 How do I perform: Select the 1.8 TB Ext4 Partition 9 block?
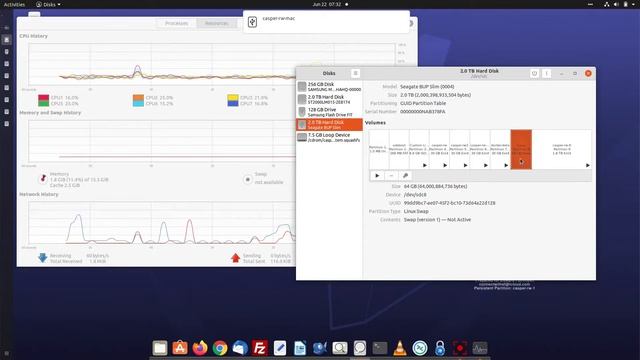[562, 149]
